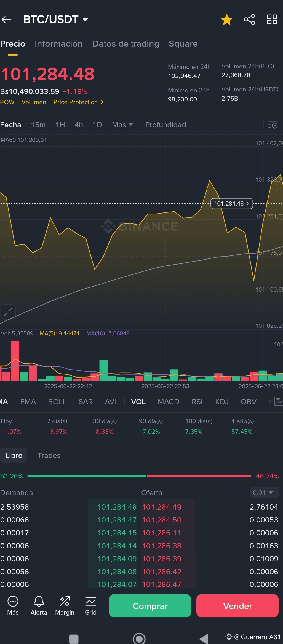
Task: Tap the large 101,284.48 price
Action: click(47, 74)
